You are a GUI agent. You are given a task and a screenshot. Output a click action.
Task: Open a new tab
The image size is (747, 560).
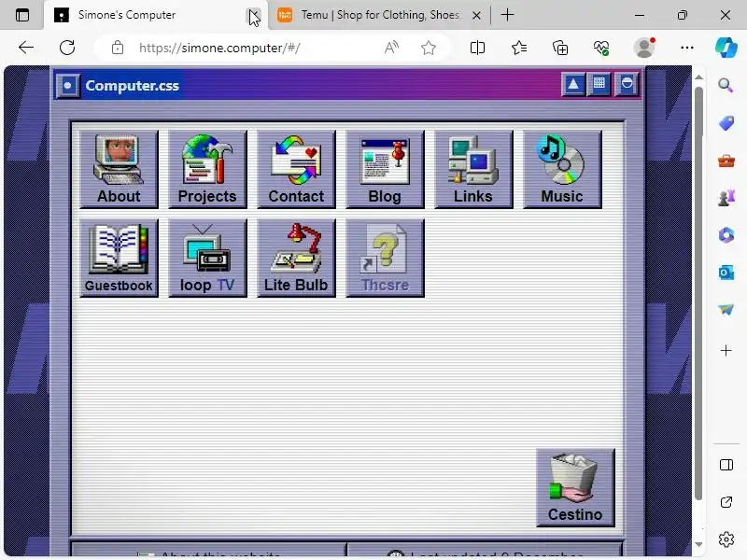(x=508, y=15)
